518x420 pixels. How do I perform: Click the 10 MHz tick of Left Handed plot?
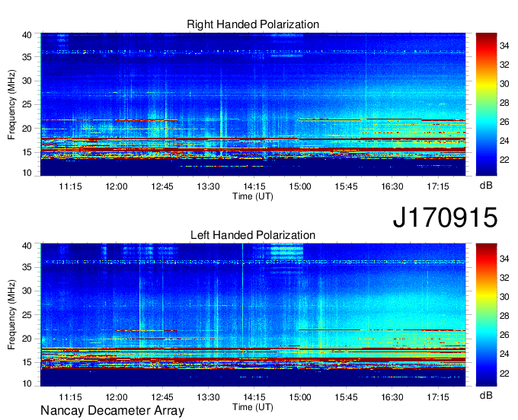[x=27, y=383]
